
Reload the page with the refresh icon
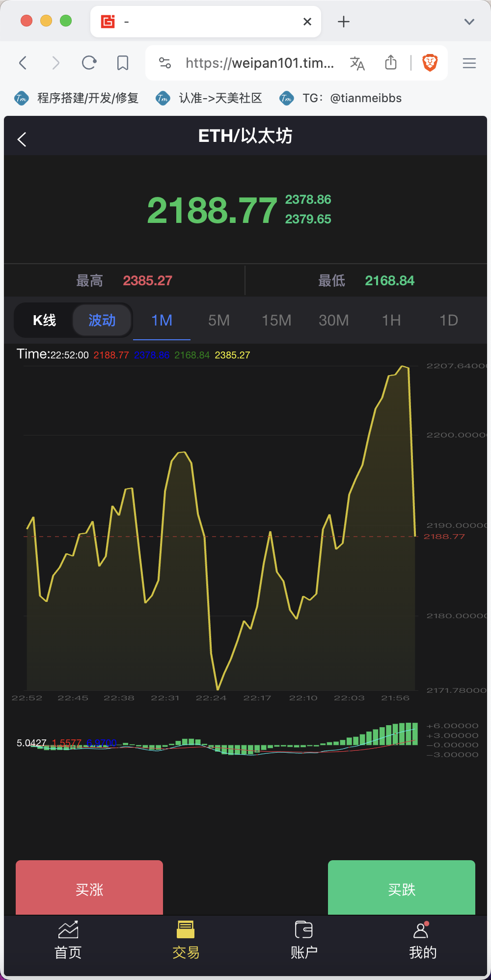(89, 63)
